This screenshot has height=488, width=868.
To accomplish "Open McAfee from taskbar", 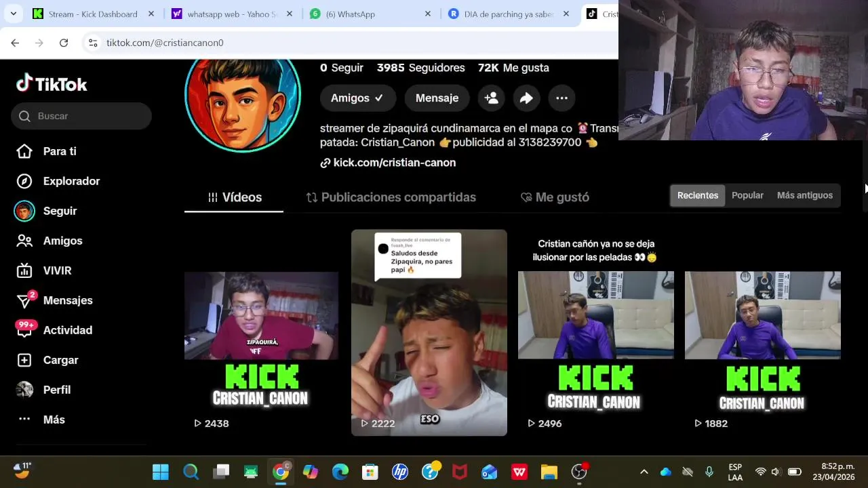I will pos(460,472).
